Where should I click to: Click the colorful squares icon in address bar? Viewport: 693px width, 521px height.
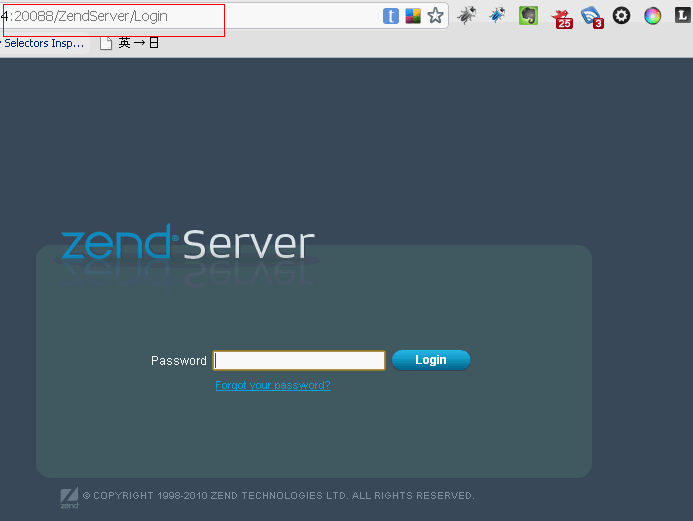pos(413,16)
